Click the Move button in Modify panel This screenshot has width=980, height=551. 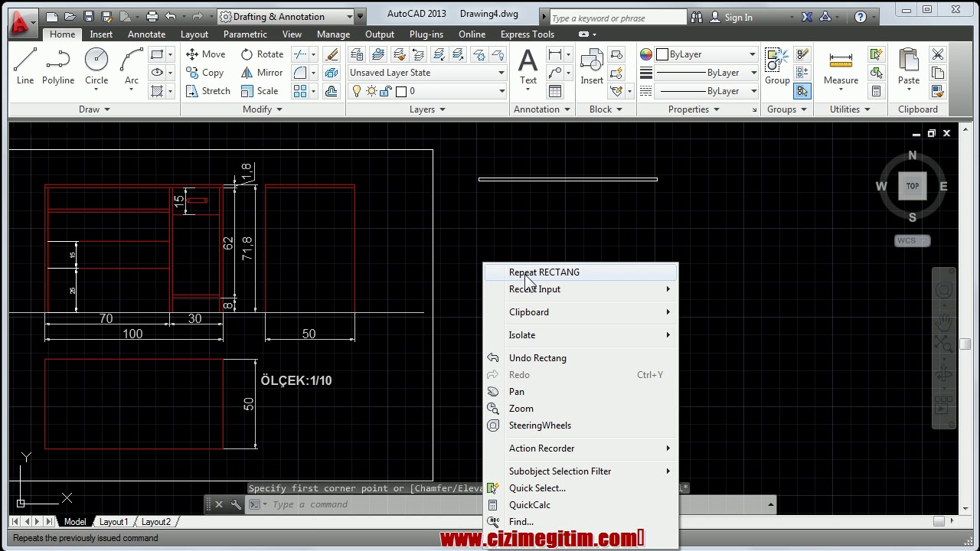206,54
